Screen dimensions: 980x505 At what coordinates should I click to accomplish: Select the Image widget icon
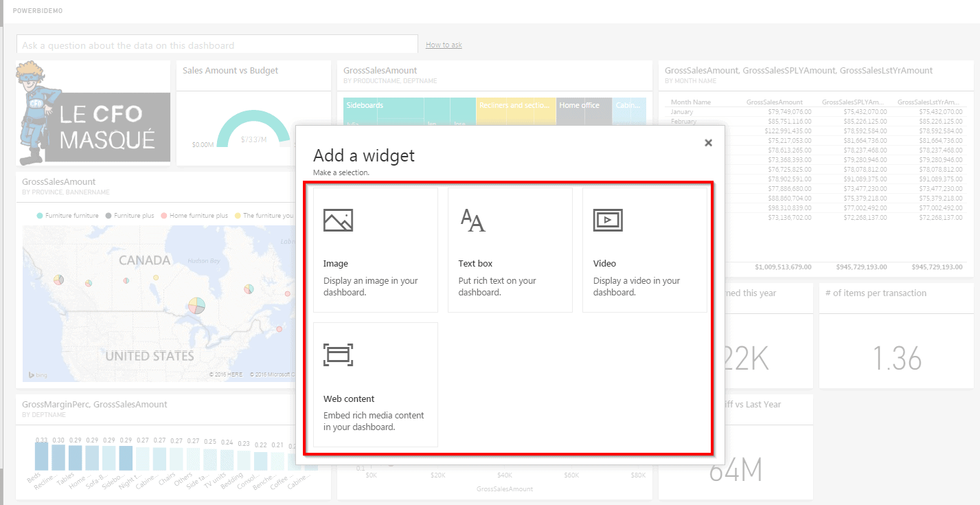point(338,220)
